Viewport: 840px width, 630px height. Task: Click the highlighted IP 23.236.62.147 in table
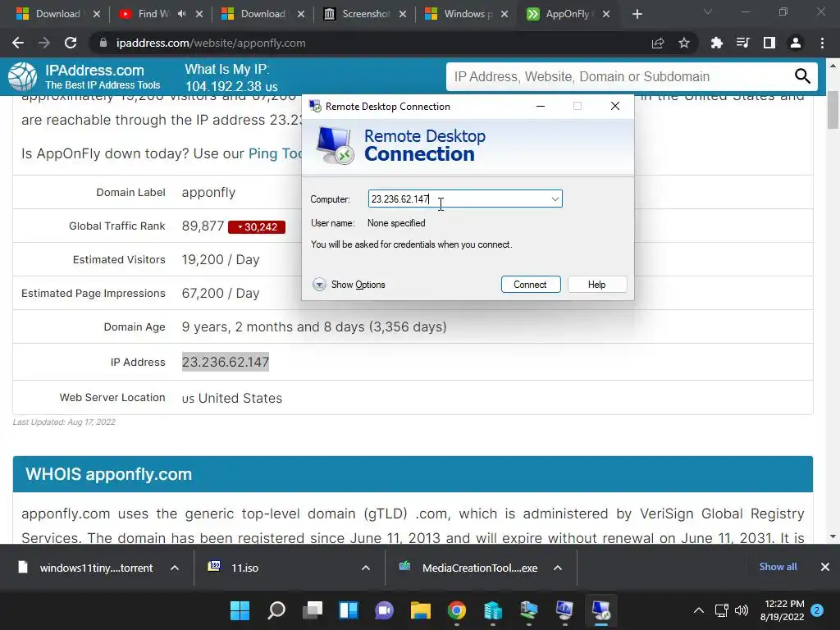pos(226,362)
